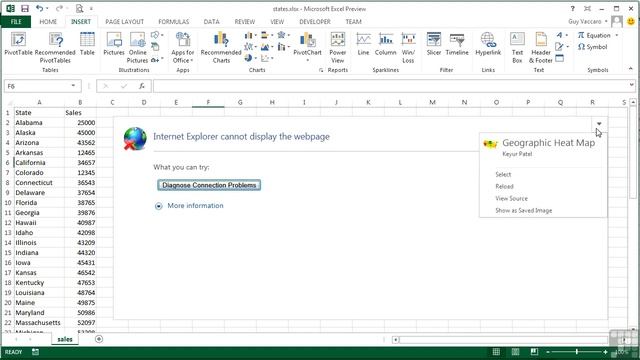Screen dimensions: 640x360
Task: Switch to Page Layout view in status bar
Action: pos(516,351)
